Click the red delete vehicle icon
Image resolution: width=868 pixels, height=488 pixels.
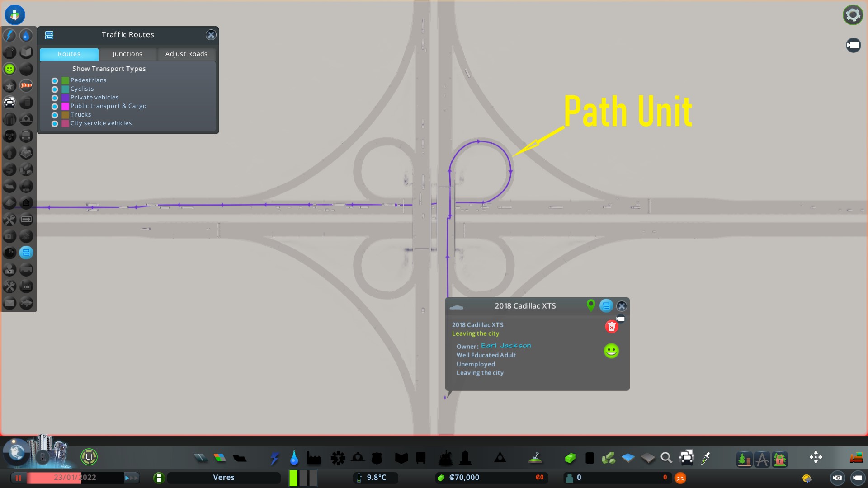611,327
